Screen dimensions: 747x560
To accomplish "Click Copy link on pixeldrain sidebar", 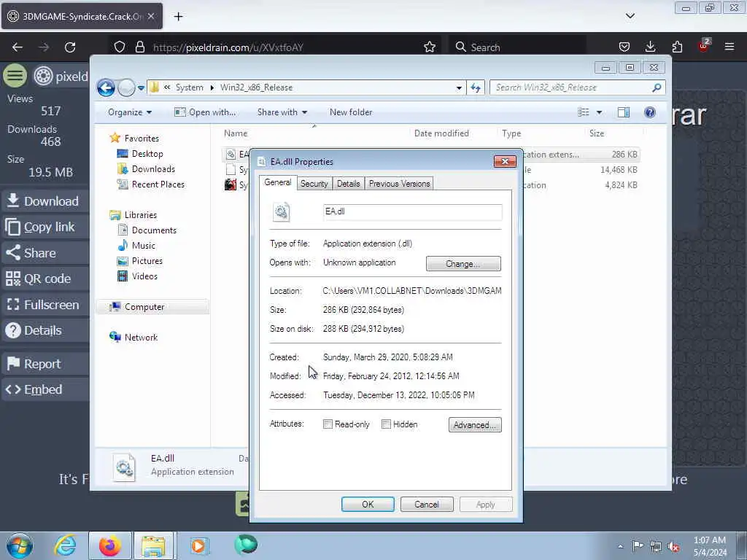I will [x=46, y=227].
